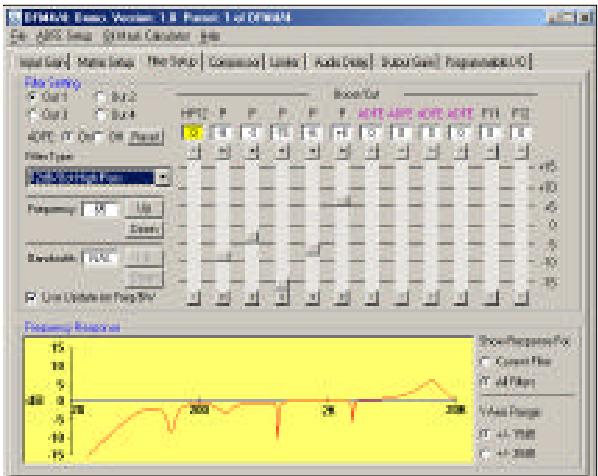Click the up arrow above the first ADFE slider

(371, 152)
